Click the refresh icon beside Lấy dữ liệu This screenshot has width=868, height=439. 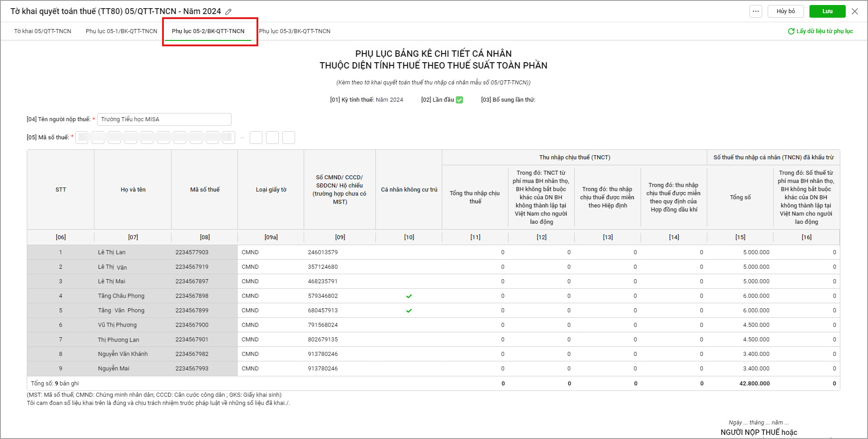click(791, 31)
